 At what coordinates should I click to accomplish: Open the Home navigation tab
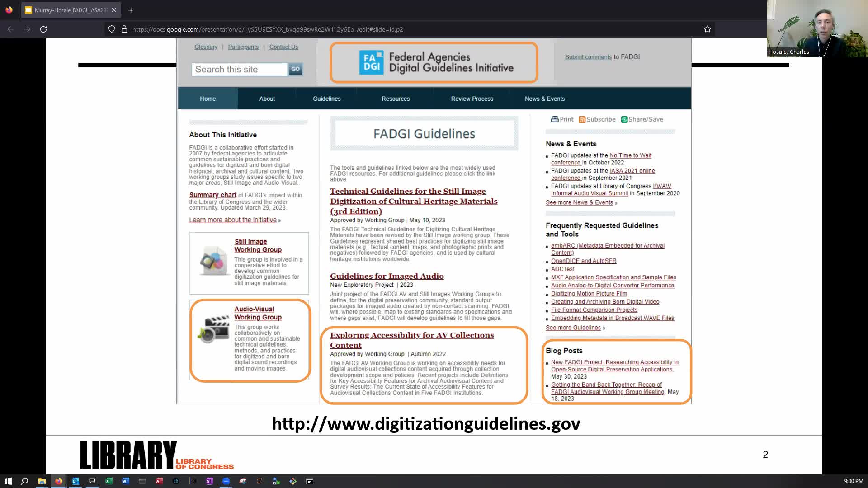pyautogui.click(x=208, y=99)
